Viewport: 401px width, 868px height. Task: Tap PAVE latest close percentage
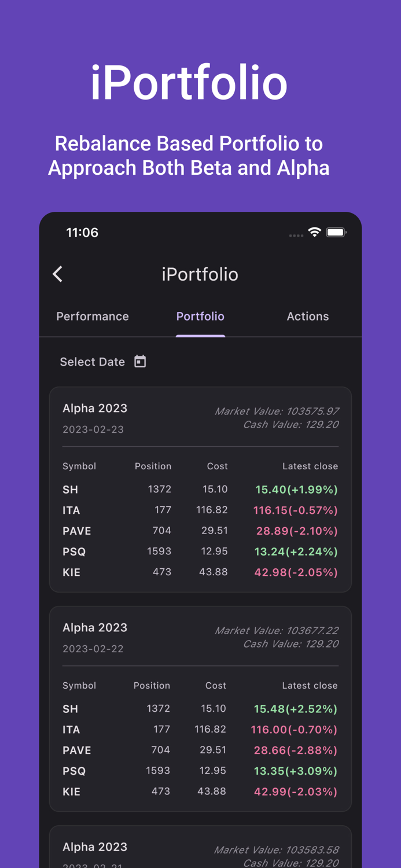tap(296, 531)
